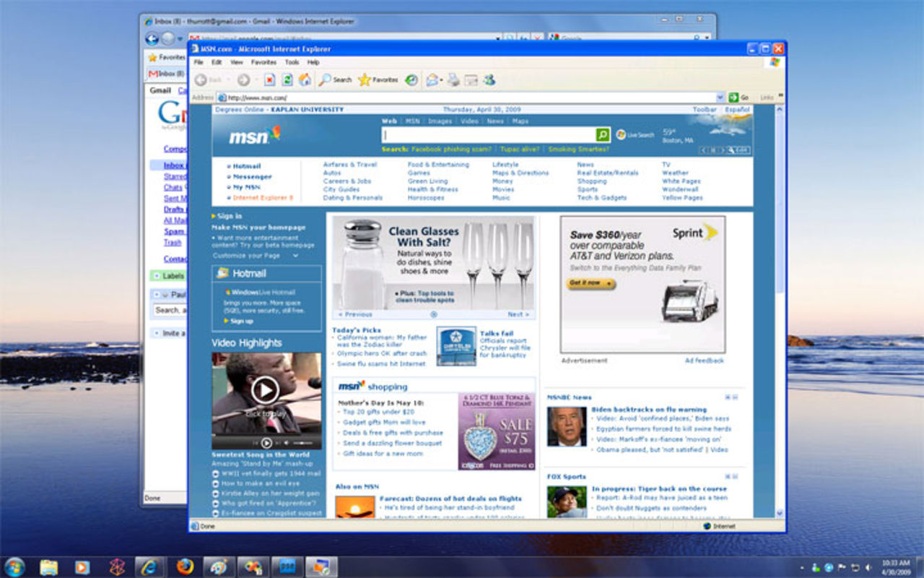The height and width of the screenshot is (578, 924).
Task: Stop page loading with red X icon
Action: (269, 80)
